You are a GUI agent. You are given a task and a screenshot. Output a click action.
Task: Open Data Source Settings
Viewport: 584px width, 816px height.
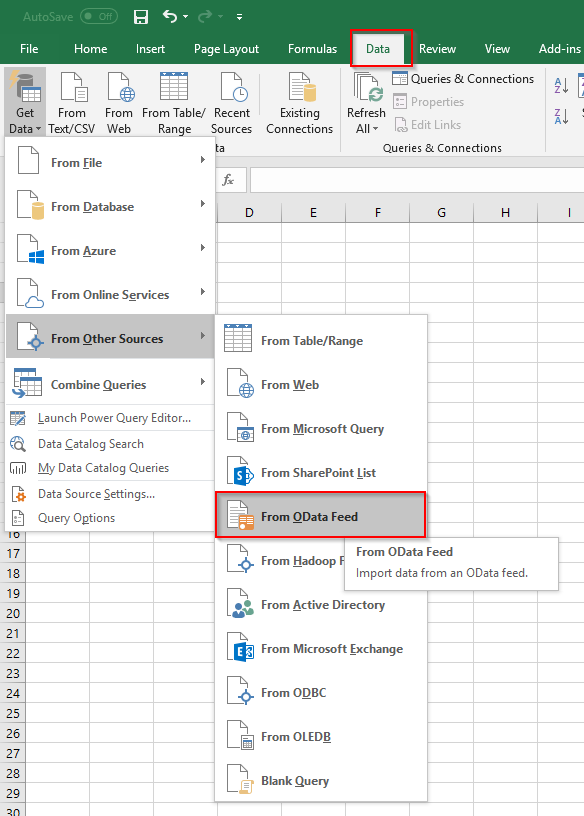pos(110,494)
